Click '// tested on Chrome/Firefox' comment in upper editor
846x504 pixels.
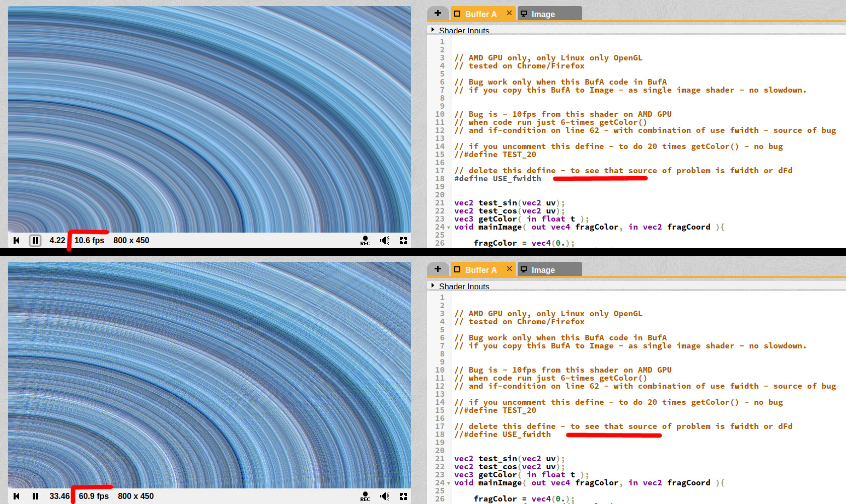pyautogui.click(x=519, y=66)
